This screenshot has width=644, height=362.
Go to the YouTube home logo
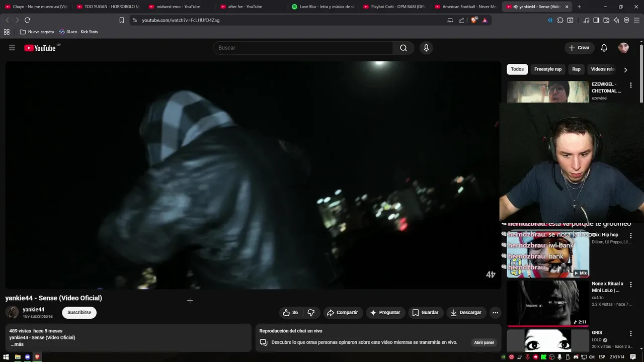click(40, 48)
